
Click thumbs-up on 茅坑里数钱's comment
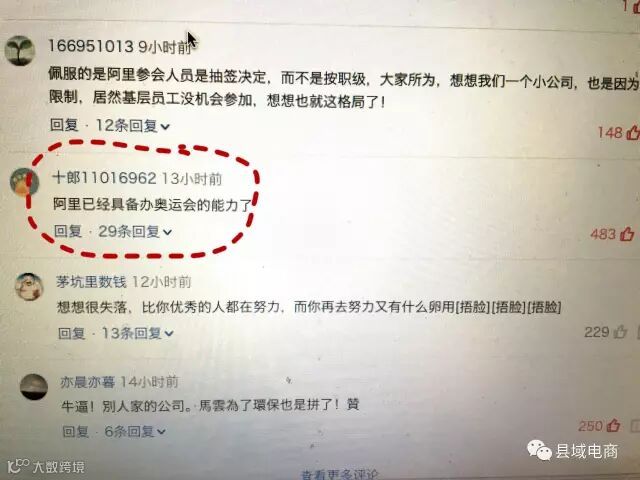(x=620, y=331)
